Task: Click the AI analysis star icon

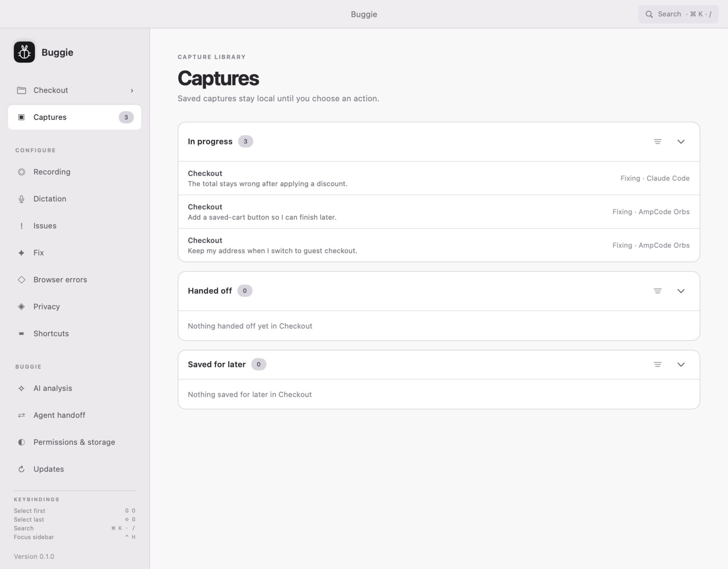Action: (x=21, y=388)
